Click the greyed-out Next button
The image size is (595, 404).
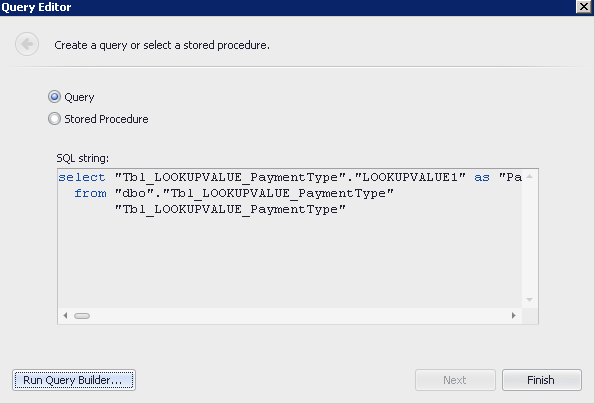(x=455, y=380)
